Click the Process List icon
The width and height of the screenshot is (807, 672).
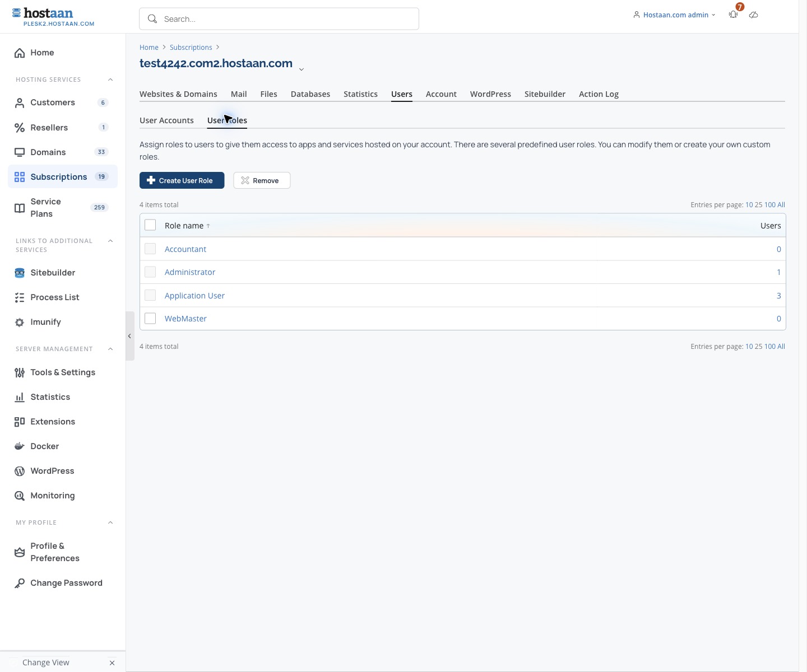pos(20,297)
